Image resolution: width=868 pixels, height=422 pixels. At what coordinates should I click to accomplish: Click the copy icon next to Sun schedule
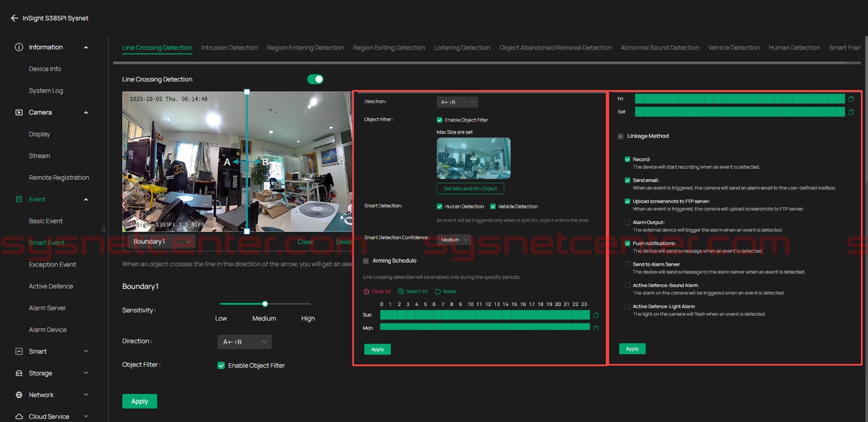[595, 315]
